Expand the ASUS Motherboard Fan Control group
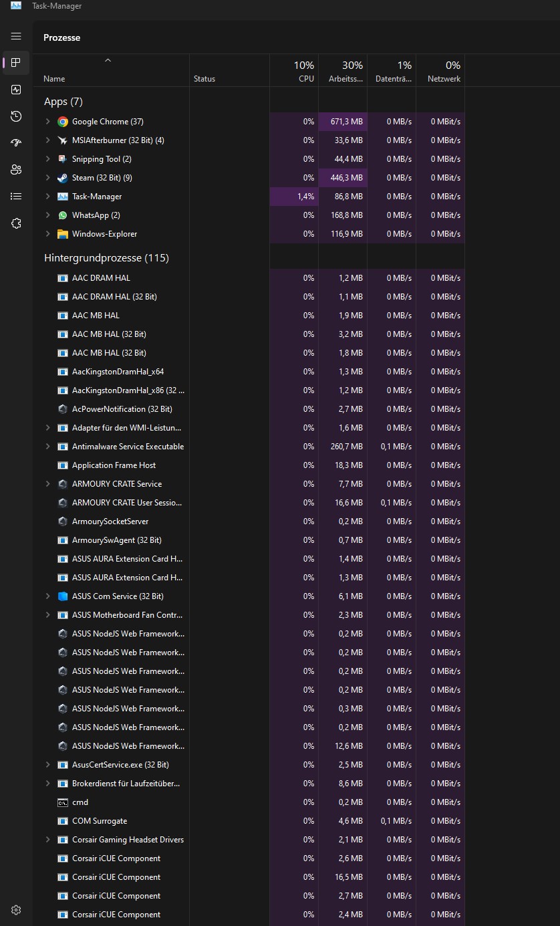The height and width of the screenshot is (926, 560). pyautogui.click(x=47, y=615)
